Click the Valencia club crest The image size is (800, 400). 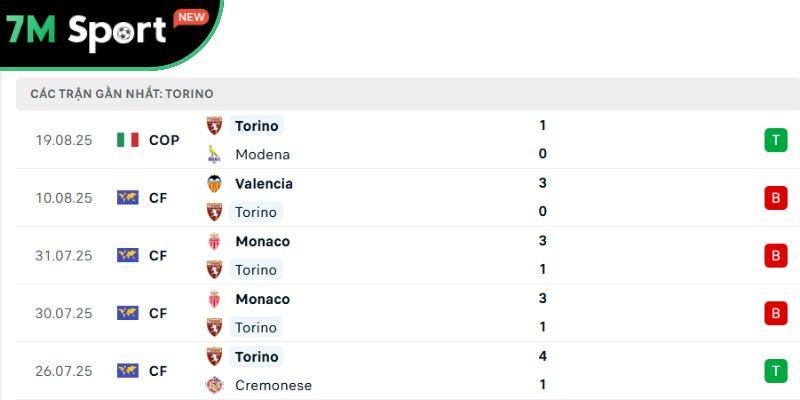[x=214, y=184]
